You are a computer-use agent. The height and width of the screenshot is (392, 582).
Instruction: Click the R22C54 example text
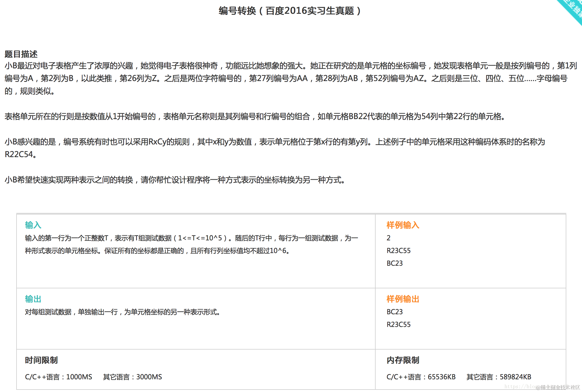tap(19, 154)
